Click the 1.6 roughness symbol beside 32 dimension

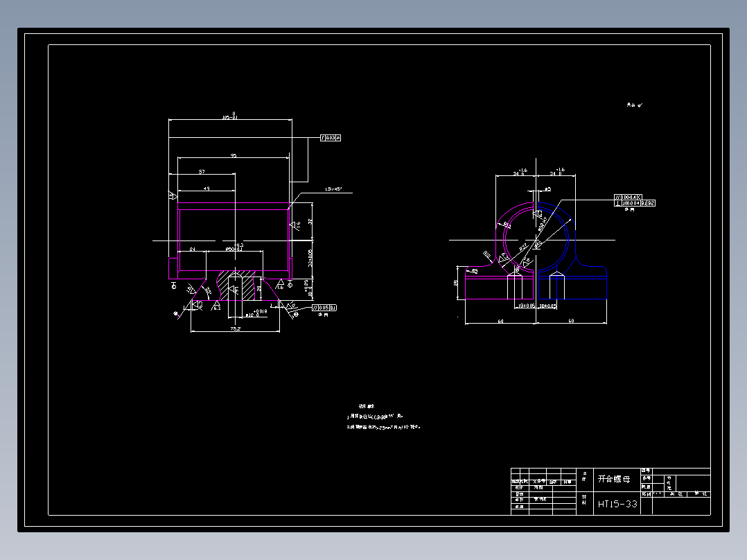(x=297, y=225)
